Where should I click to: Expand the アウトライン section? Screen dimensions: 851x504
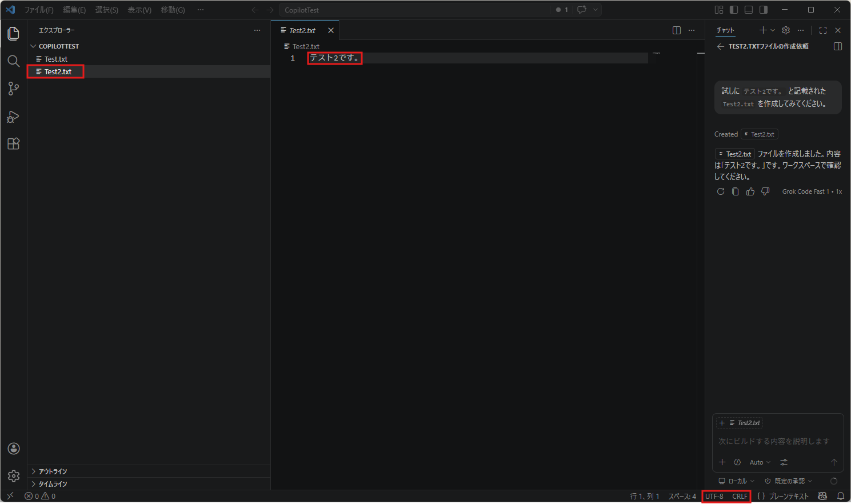tap(53, 471)
